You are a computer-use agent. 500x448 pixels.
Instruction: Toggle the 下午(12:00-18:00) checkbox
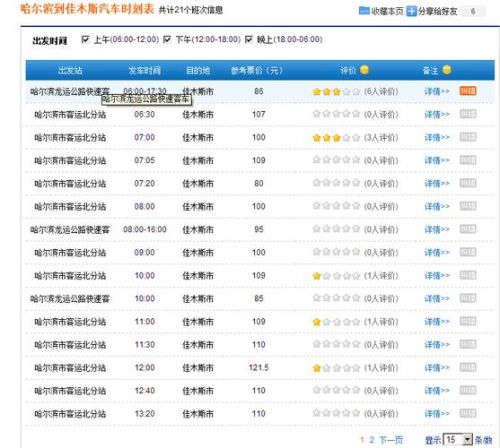[x=167, y=39]
